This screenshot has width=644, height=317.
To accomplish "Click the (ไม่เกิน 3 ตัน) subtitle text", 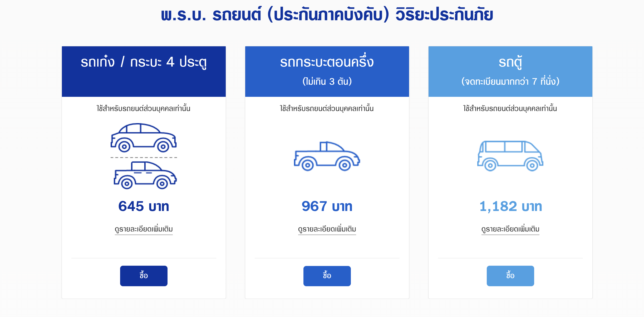I will click(x=327, y=82).
